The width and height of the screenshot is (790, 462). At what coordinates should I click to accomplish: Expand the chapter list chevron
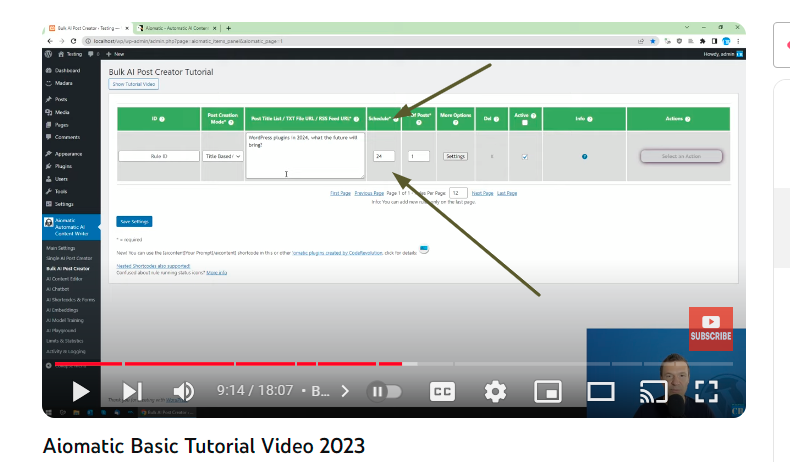(345, 391)
